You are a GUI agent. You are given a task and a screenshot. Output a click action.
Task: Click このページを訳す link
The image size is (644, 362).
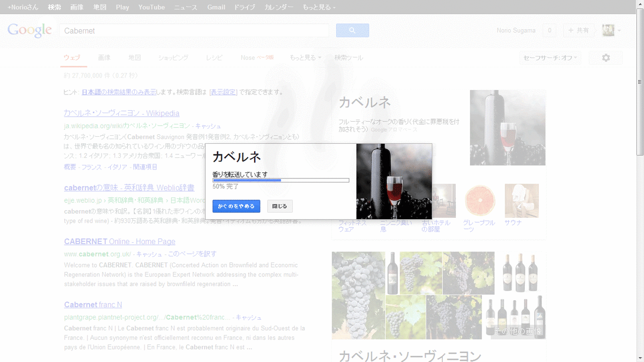[192, 254]
